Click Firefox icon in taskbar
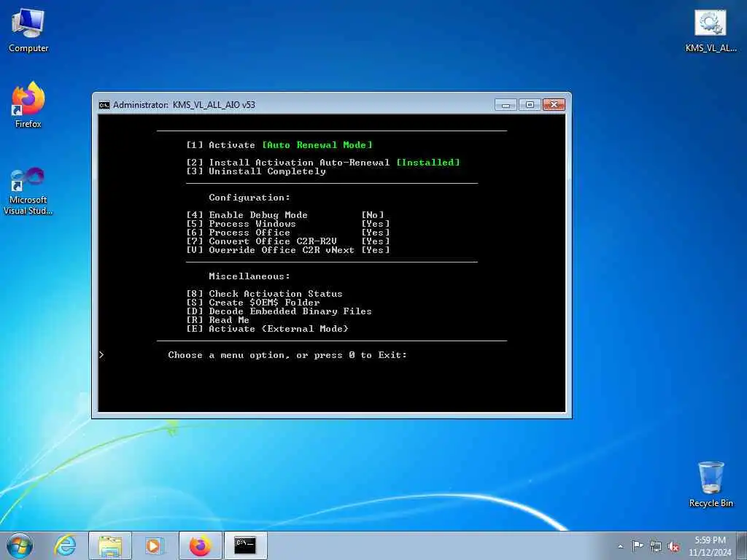 coord(200,545)
